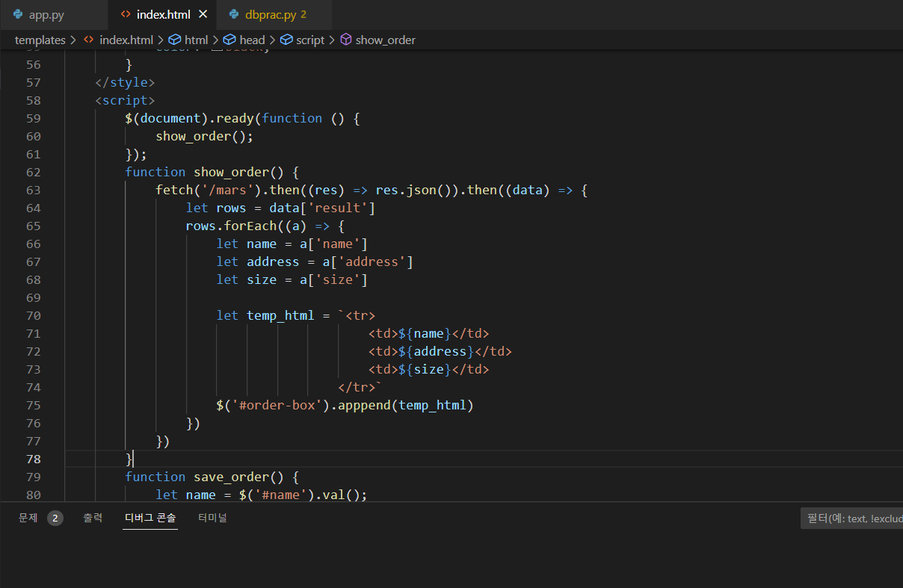The image size is (903, 588).
Task: Focus the debug console filter input
Action: (851, 519)
